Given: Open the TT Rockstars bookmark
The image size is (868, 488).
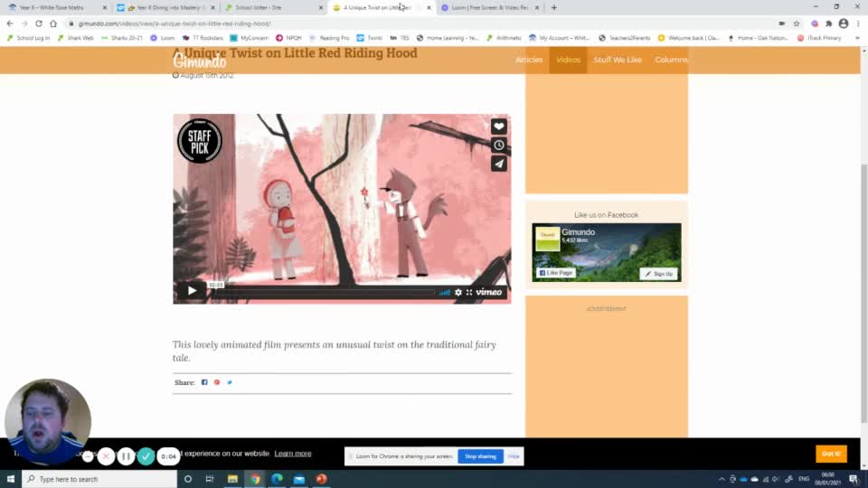Looking at the screenshot, I should tap(203, 38).
